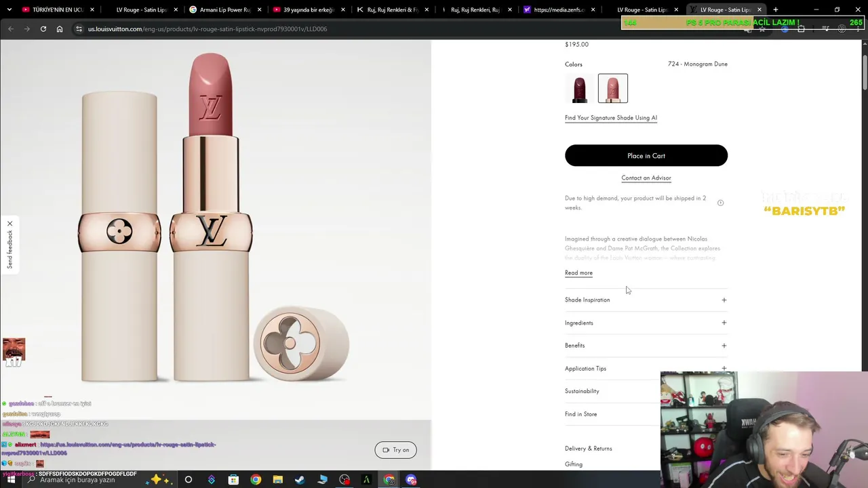
Task: Expand the Benefits section
Action: click(x=646, y=346)
